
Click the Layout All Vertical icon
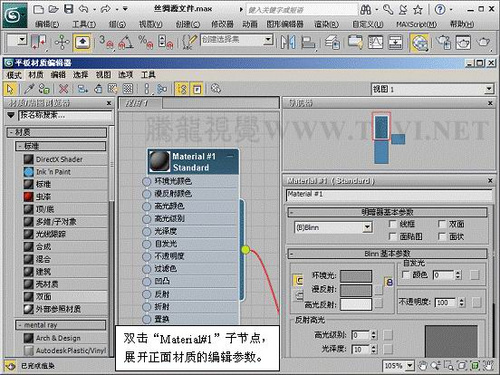(x=147, y=89)
